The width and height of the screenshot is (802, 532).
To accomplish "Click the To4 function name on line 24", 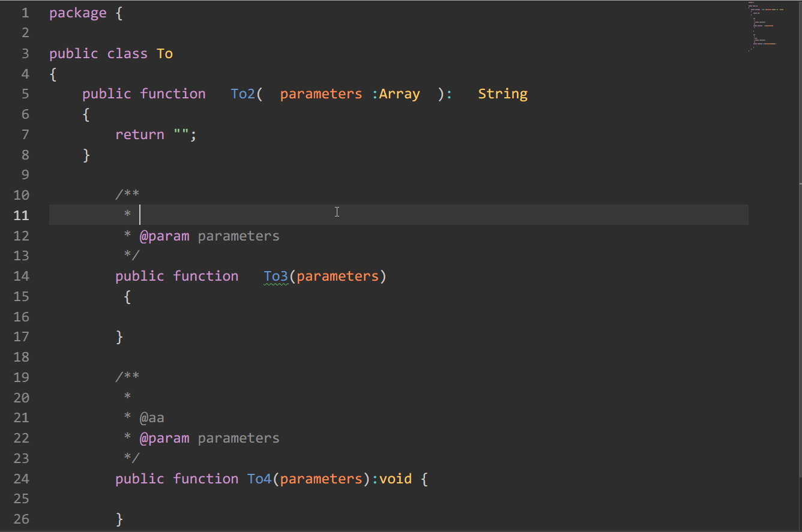I will click(259, 479).
